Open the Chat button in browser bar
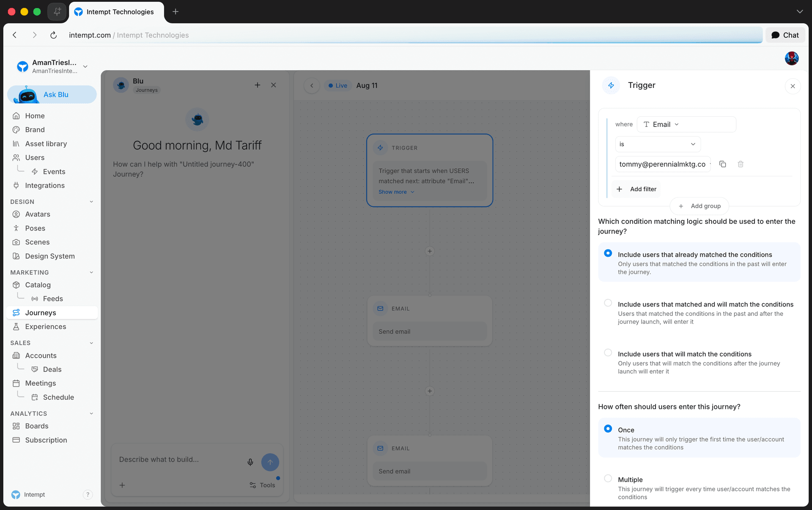 point(785,35)
